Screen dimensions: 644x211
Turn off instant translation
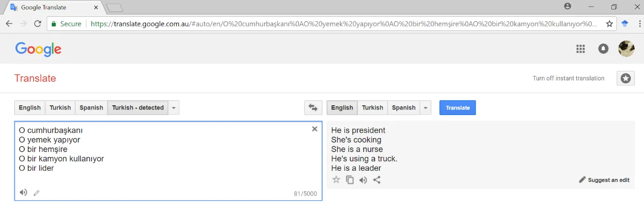point(568,79)
